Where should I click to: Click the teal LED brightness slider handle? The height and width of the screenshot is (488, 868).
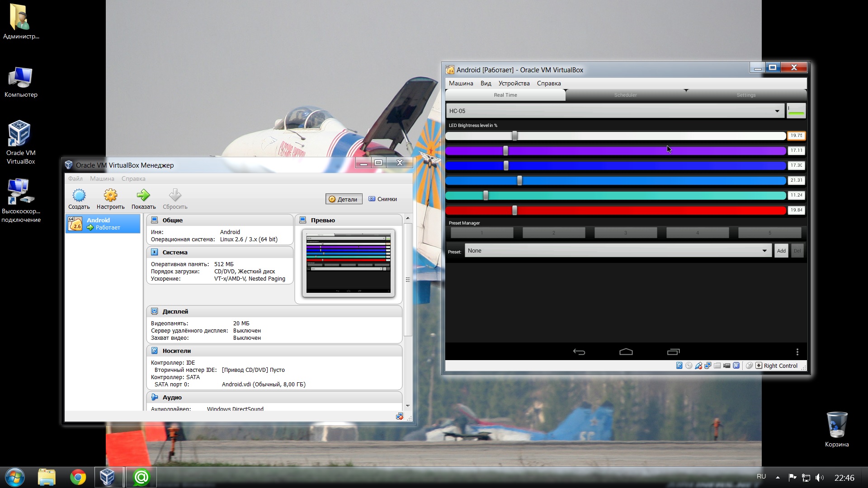point(486,195)
